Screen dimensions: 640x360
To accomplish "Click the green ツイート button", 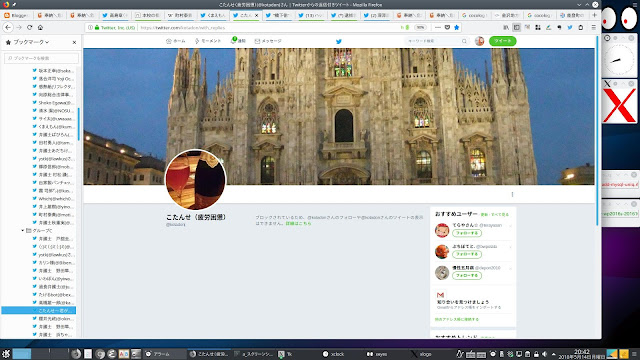I will coord(502,41).
